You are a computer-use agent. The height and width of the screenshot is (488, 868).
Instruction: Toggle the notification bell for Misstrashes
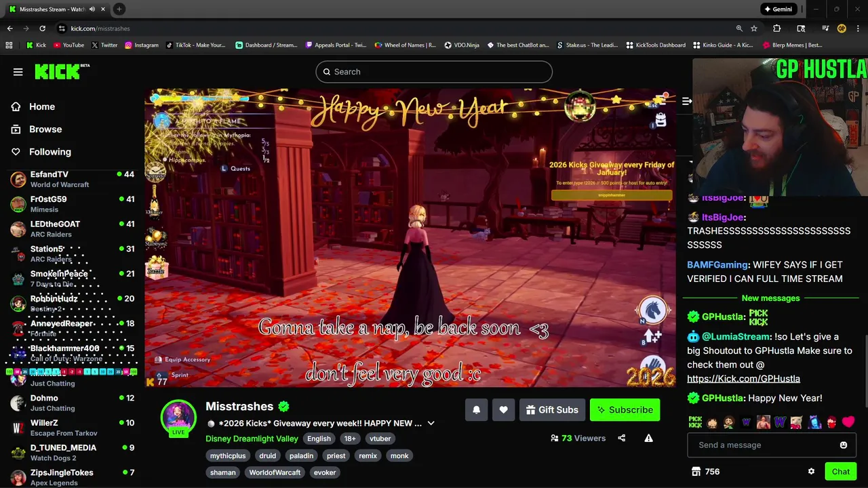[x=476, y=409]
